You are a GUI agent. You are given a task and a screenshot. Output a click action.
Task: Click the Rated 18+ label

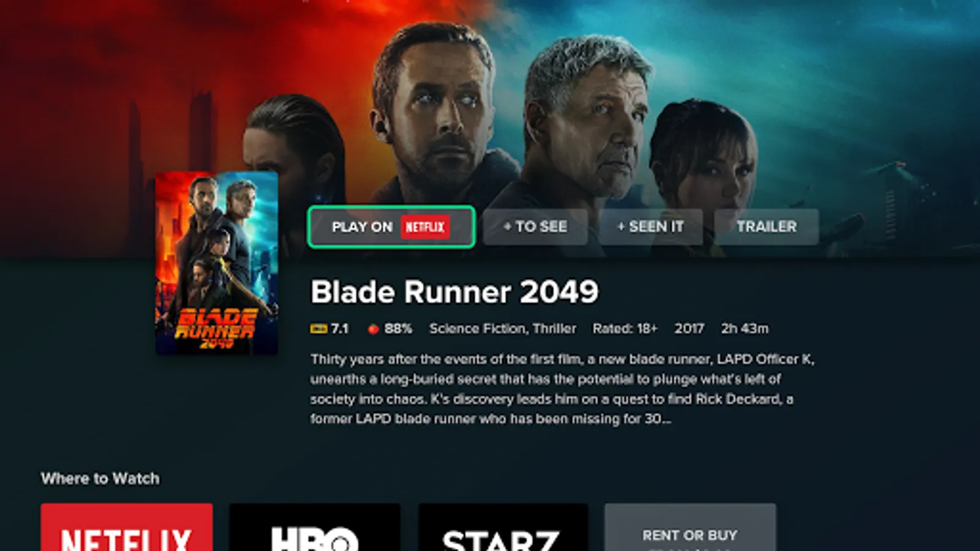625,329
